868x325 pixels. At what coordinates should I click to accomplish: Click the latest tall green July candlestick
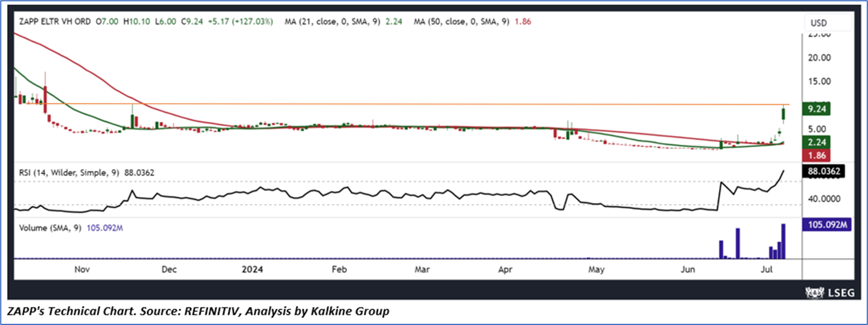(783, 113)
